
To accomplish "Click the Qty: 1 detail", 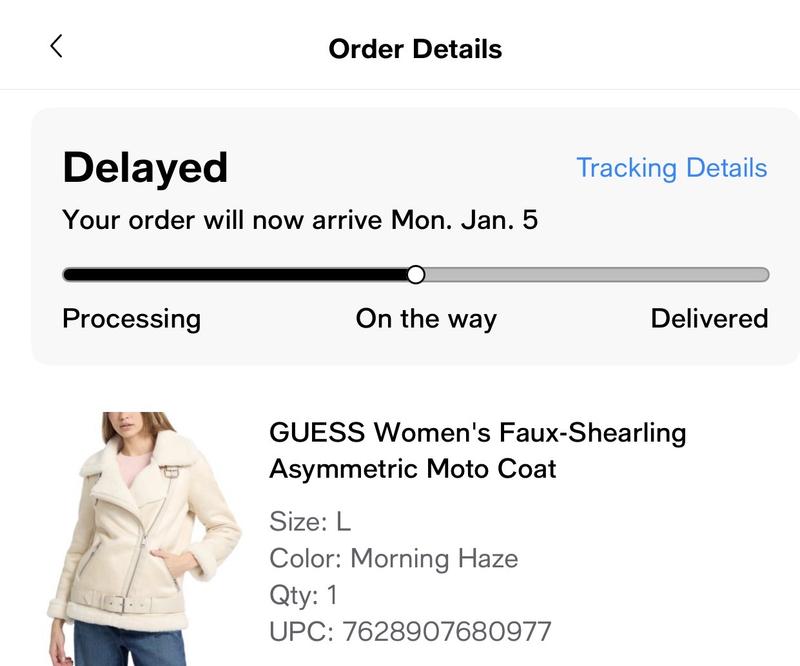I will click(x=304, y=596).
